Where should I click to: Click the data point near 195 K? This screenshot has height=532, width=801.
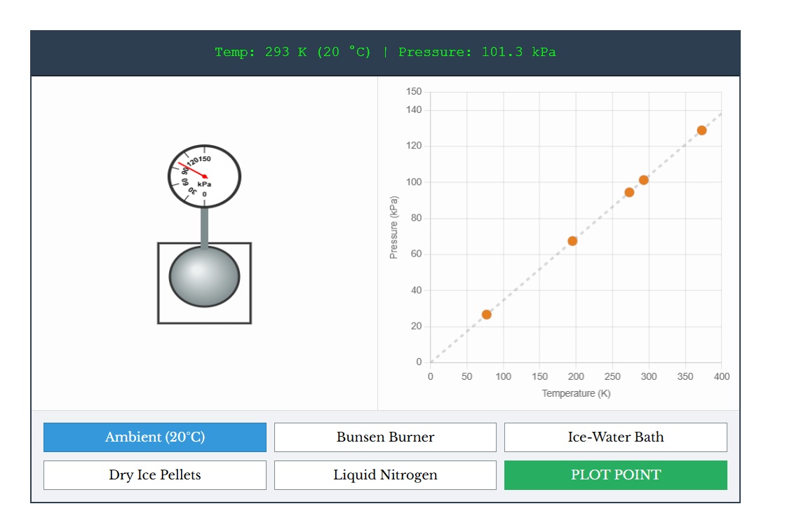point(572,241)
